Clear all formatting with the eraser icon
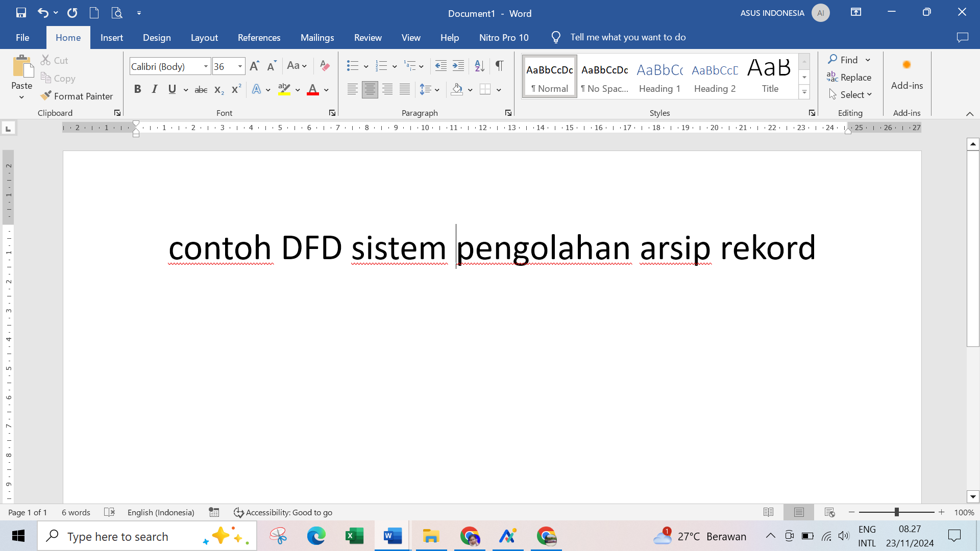The image size is (980, 551). point(325,66)
